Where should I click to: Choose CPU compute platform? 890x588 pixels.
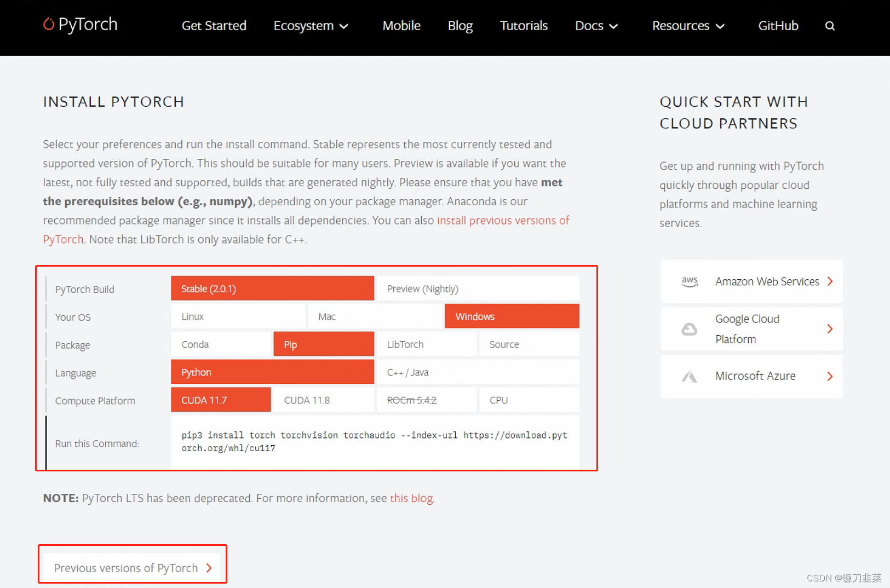click(x=529, y=400)
